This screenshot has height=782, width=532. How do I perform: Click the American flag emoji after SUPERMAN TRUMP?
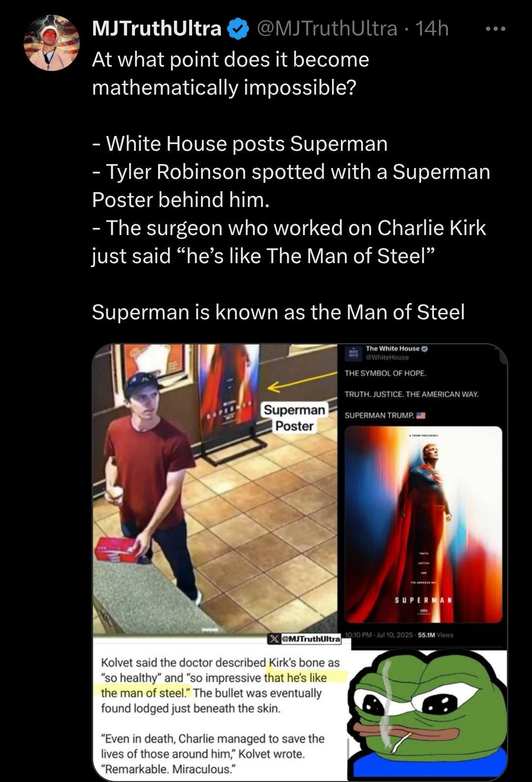point(421,415)
